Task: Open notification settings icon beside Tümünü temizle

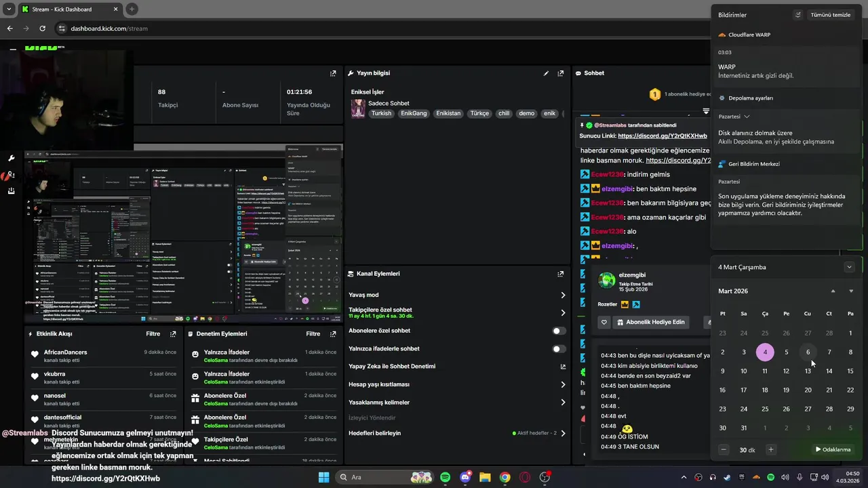Action: [x=798, y=15]
